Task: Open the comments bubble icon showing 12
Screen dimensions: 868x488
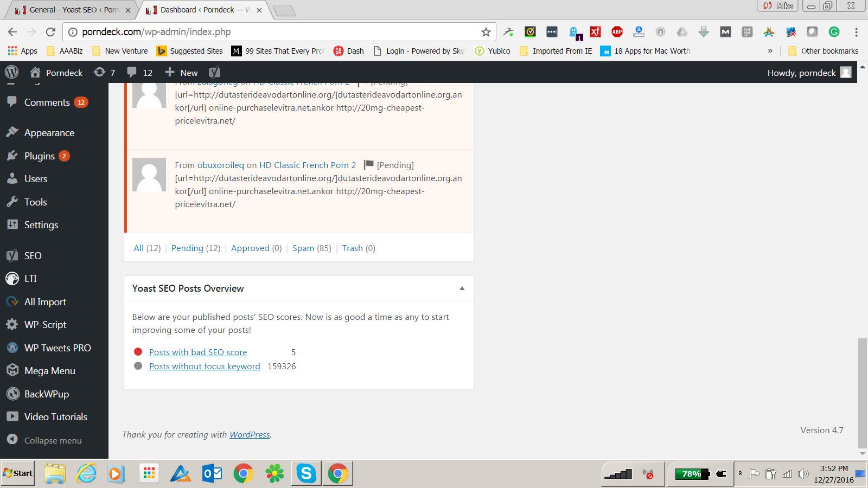Action: tap(139, 72)
